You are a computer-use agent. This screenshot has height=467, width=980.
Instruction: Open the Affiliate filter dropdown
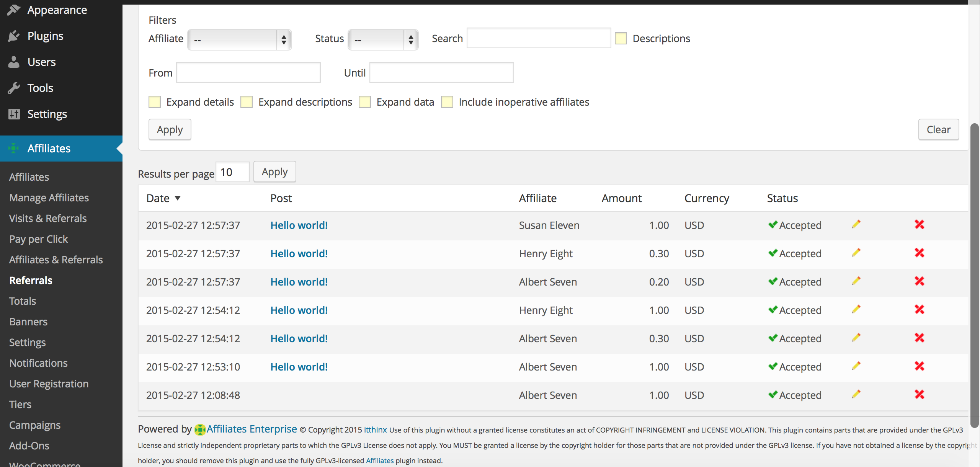[x=240, y=39]
